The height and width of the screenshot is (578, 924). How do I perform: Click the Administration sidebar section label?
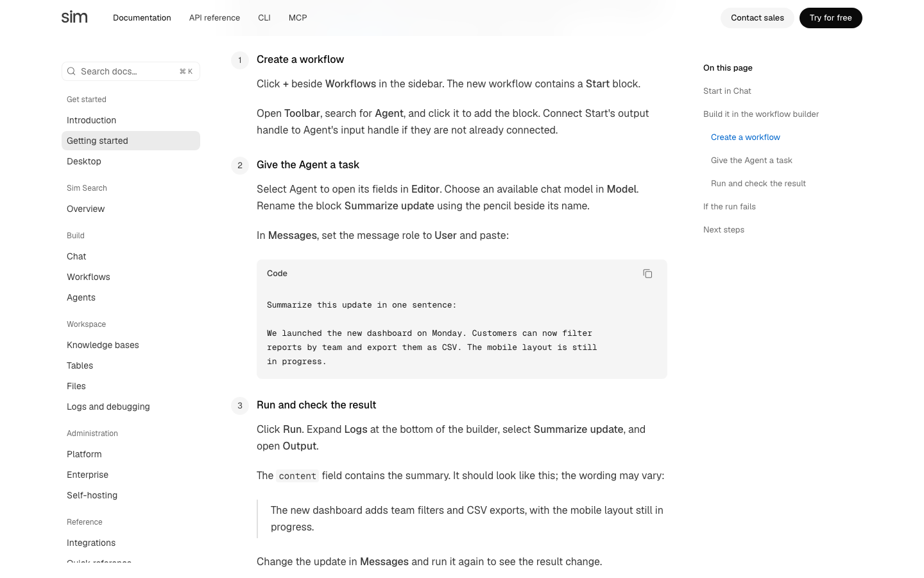click(x=92, y=433)
